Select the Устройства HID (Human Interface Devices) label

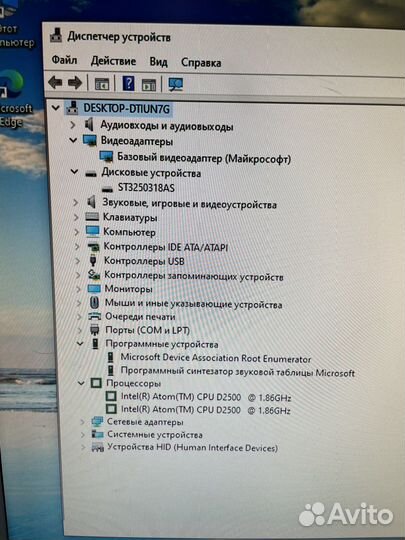pos(192,448)
